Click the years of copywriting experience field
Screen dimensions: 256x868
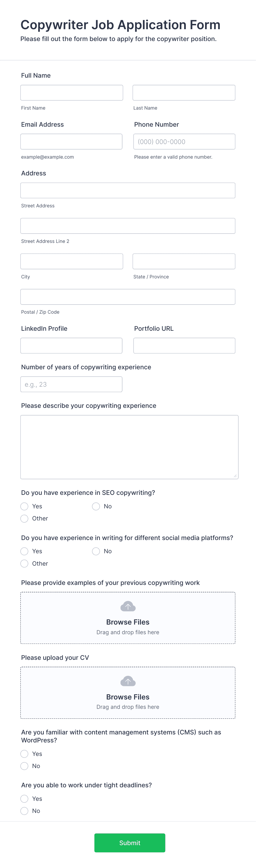click(71, 384)
